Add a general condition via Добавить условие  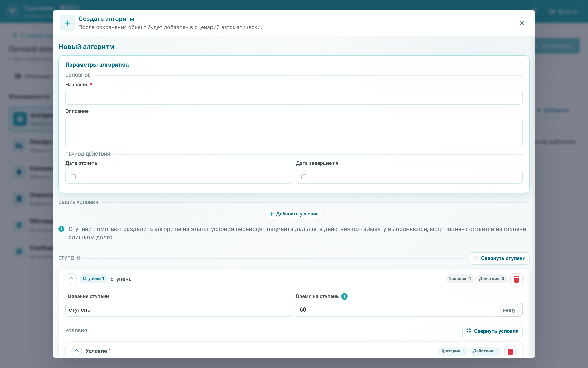[x=294, y=214]
